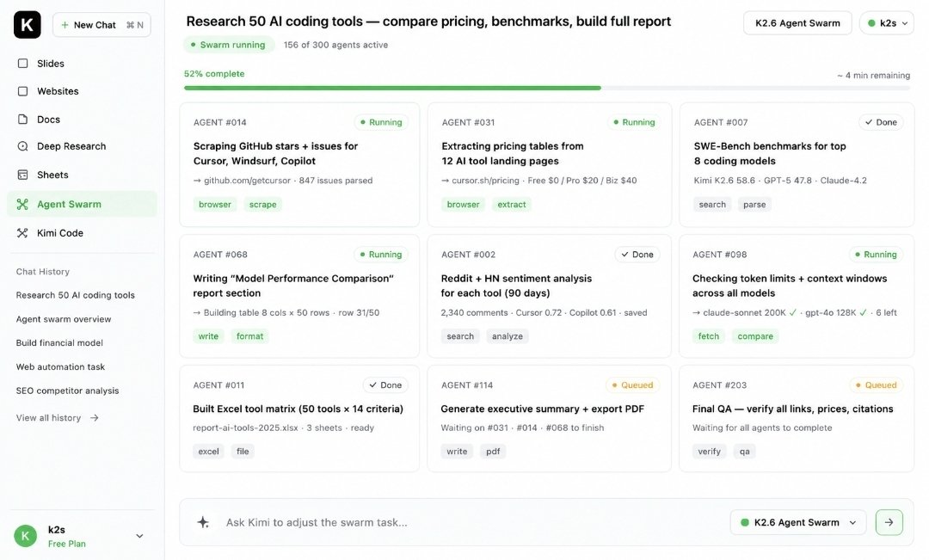Open the Build financial model chat
929x560 pixels.
59,342
